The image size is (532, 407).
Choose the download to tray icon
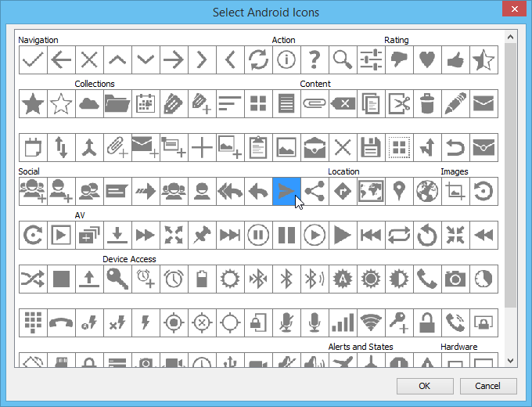click(x=117, y=235)
